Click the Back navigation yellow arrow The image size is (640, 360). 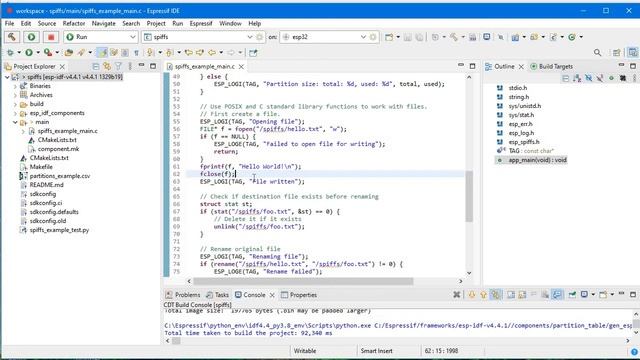click(x=212, y=53)
